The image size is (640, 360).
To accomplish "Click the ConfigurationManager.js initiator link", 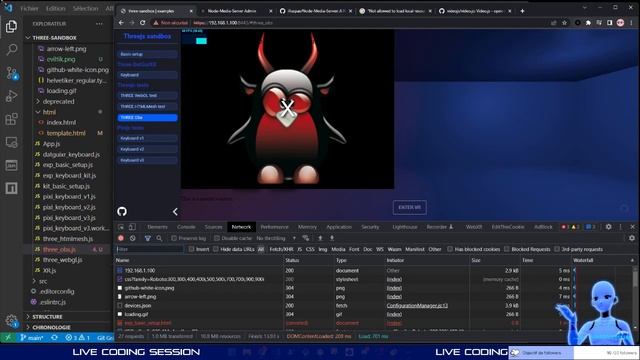I will tap(417, 305).
